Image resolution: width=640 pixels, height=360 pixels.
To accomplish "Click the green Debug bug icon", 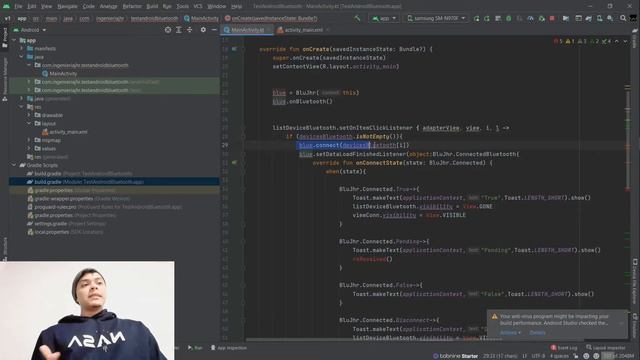I will 509,18.
